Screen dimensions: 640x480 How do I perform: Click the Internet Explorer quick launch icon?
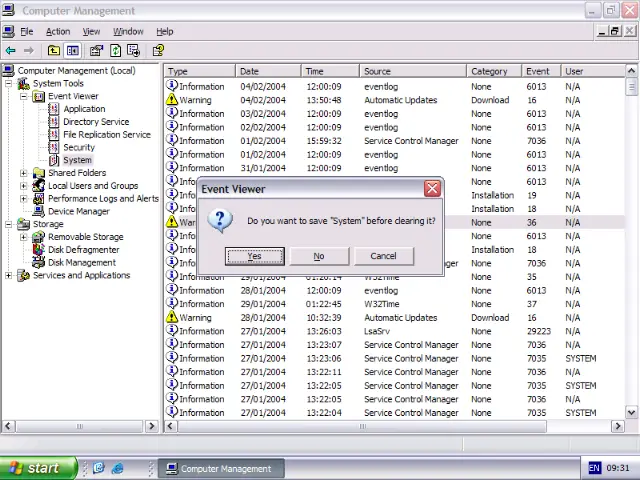click(x=118, y=468)
